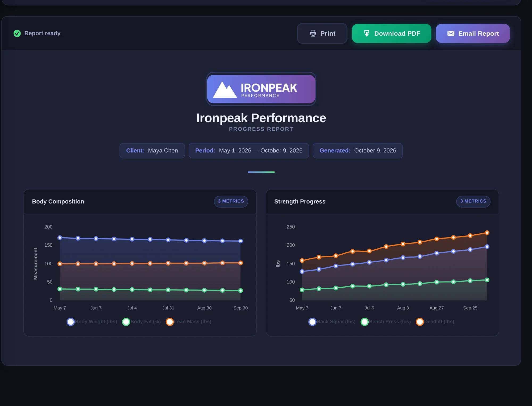Click the Sep 30 axis label on Body Composition
Viewport: 532px width, 406px height.
click(x=240, y=308)
